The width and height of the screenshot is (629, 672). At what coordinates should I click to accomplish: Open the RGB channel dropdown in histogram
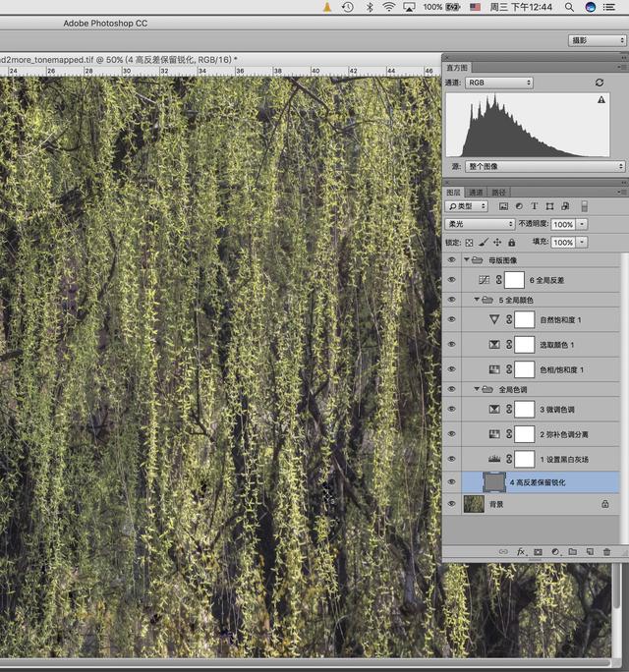(499, 84)
